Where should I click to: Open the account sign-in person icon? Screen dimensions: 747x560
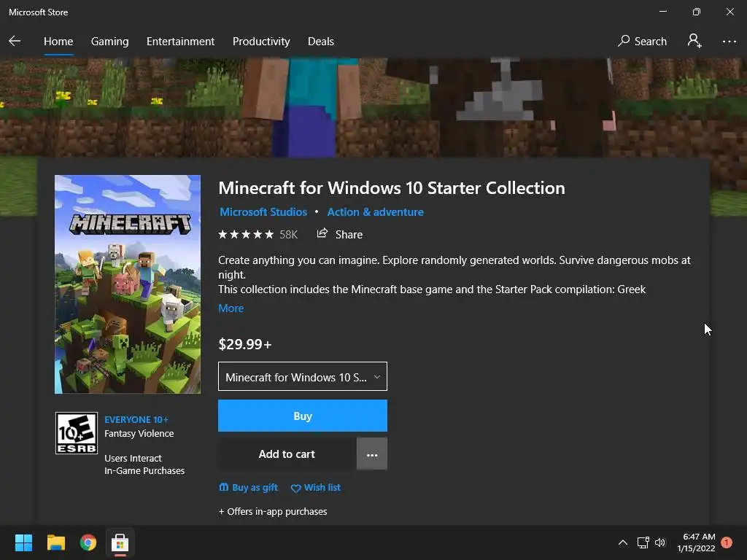(694, 41)
